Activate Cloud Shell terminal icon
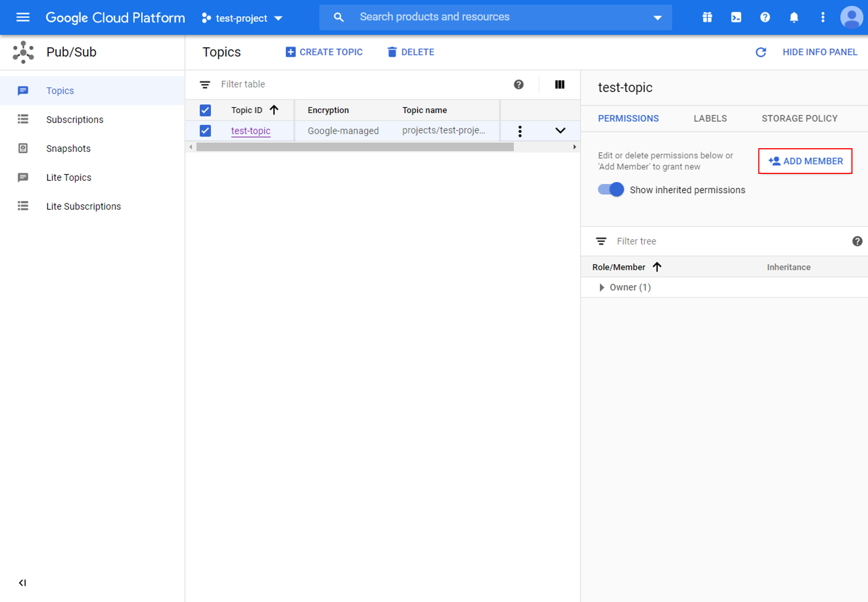 (736, 17)
